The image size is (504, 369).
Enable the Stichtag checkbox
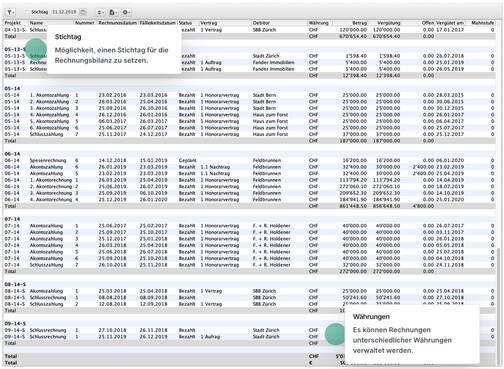pyautogui.click(x=27, y=12)
